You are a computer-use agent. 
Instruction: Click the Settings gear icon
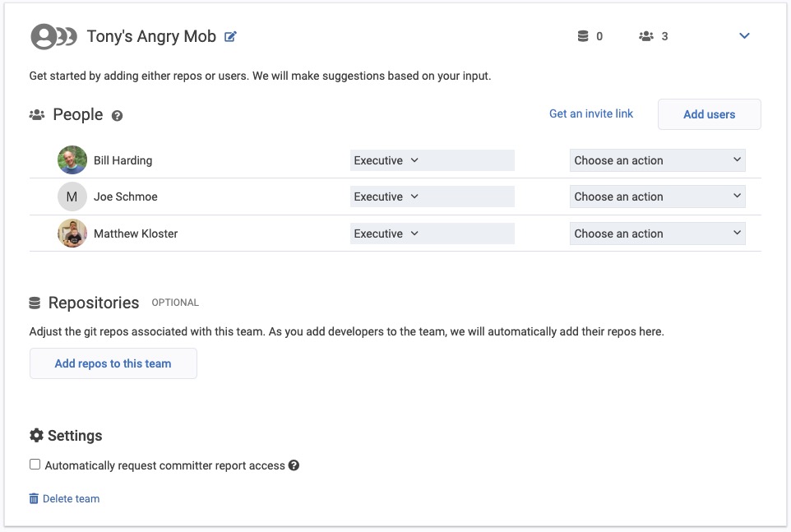coord(36,436)
